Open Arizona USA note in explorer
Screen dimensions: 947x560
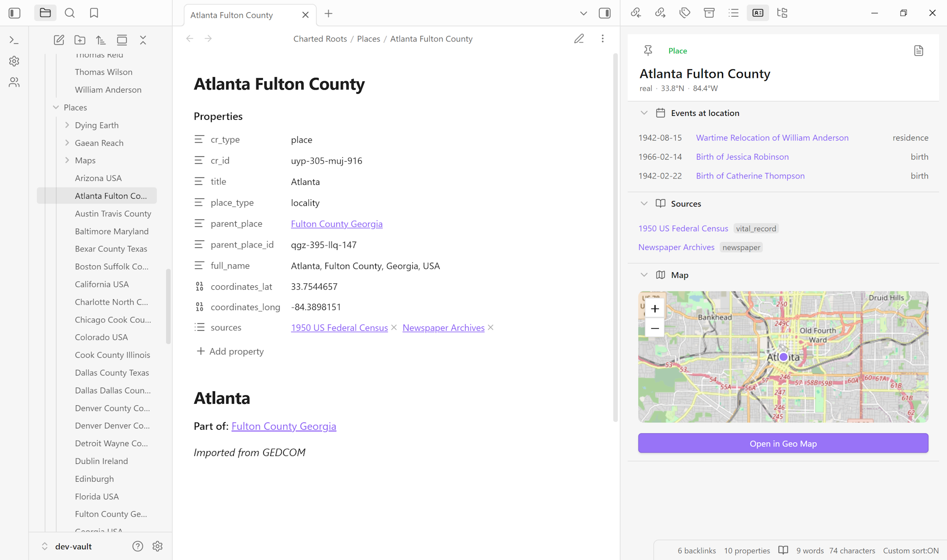[x=98, y=178]
